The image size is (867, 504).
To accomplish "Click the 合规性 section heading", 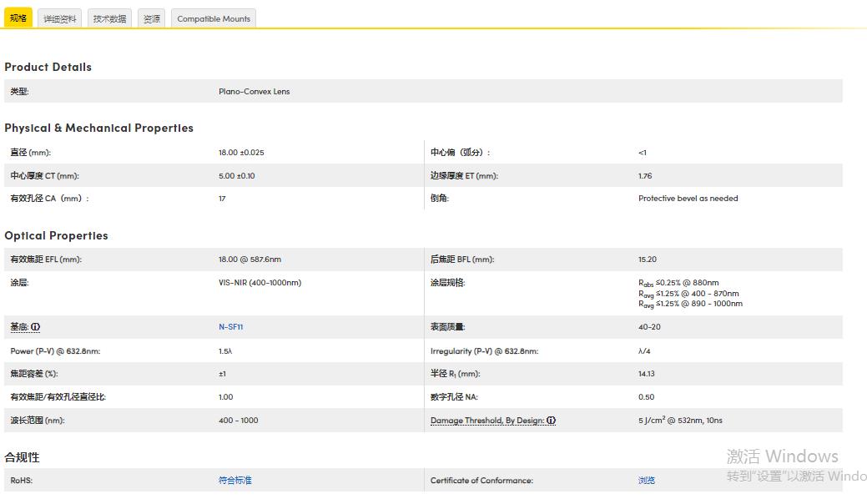I will click(22, 457).
